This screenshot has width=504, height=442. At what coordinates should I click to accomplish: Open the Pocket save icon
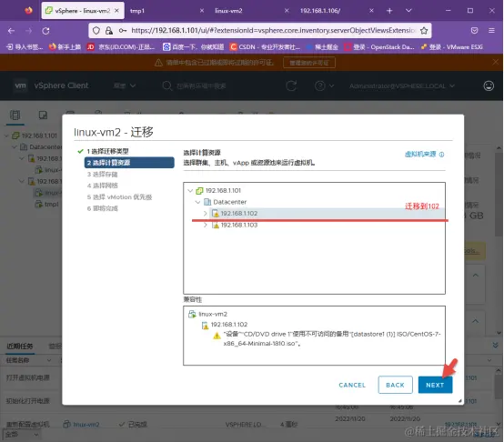tap(474, 31)
